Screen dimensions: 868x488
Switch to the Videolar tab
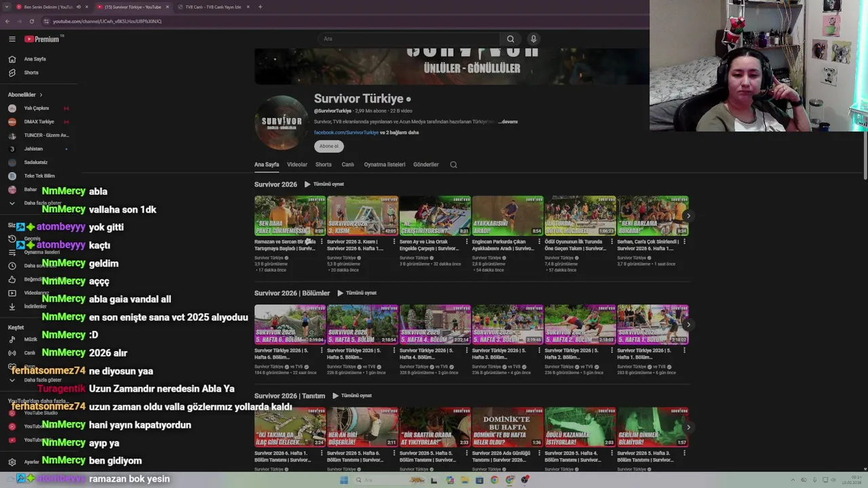coord(297,165)
